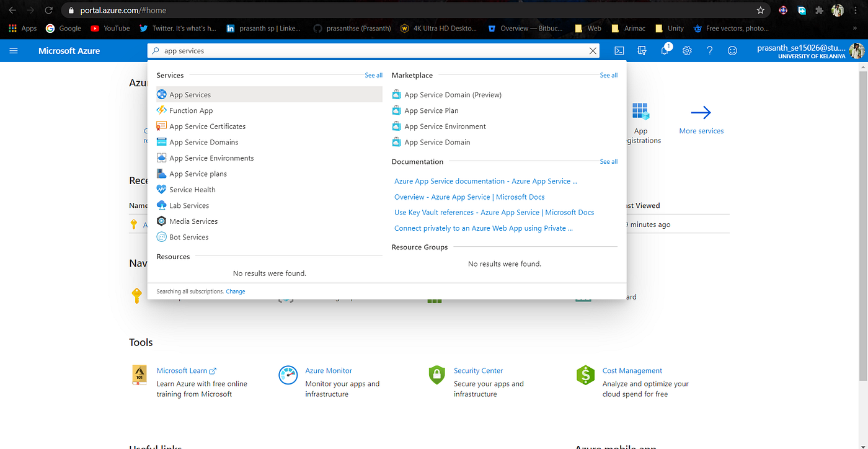This screenshot has height=449, width=868.
Task: Click the Bot Services icon
Action: [161, 237]
